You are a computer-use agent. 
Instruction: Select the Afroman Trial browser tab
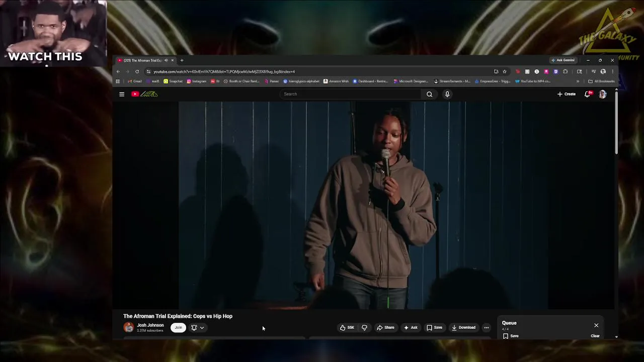tap(146, 60)
